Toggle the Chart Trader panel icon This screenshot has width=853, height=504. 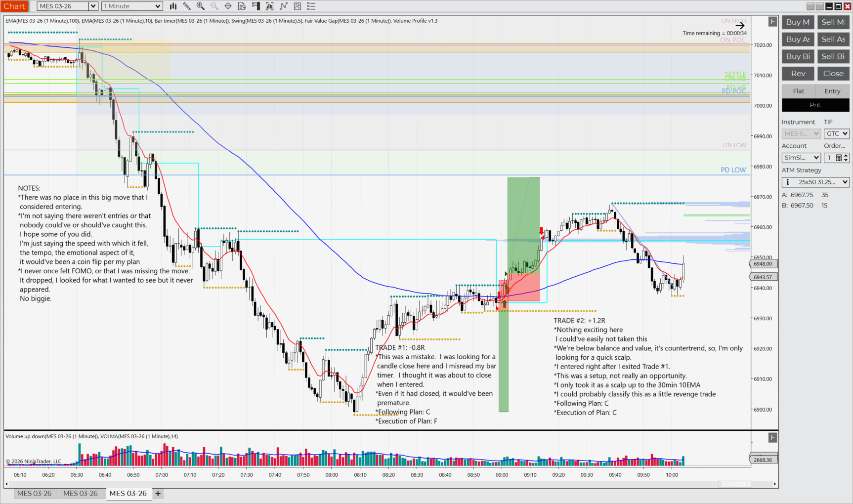point(256,6)
